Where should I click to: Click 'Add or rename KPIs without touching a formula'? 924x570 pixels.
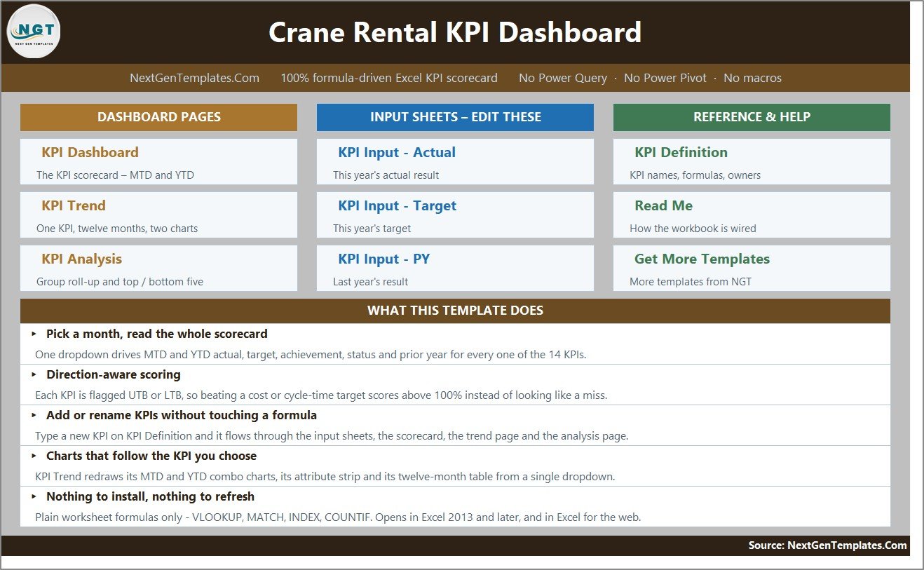182,415
